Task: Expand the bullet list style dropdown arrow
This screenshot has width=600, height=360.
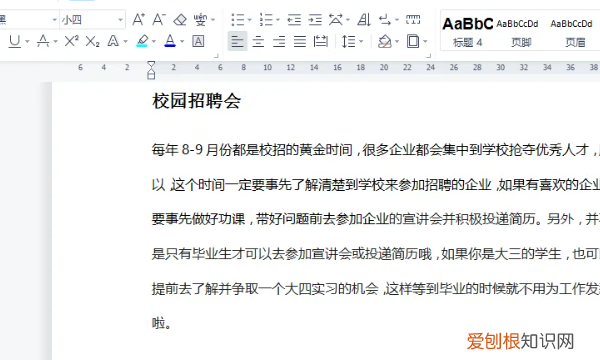Action: coord(249,20)
